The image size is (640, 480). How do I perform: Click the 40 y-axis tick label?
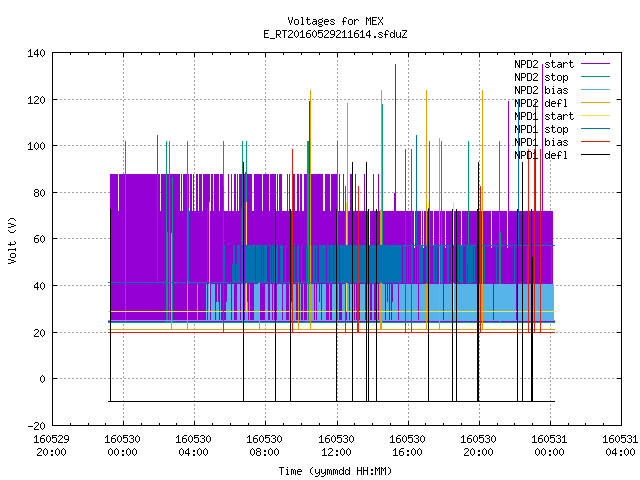pos(39,286)
